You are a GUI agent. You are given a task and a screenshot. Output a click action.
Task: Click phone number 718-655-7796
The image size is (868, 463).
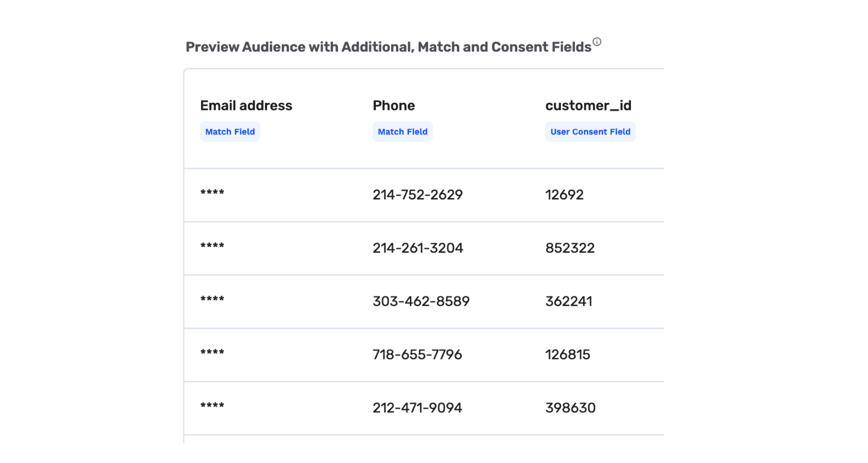tap(417, 355)
